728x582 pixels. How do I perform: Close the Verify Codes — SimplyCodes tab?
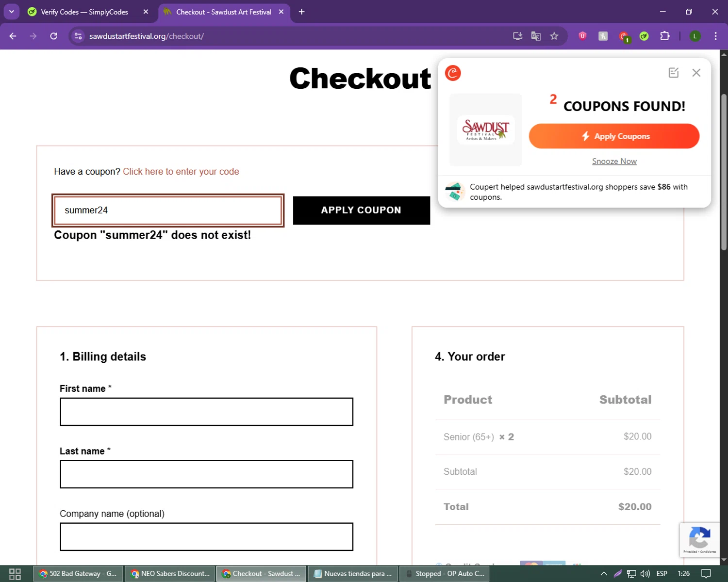pyautogui.click(x=146, y=12)
